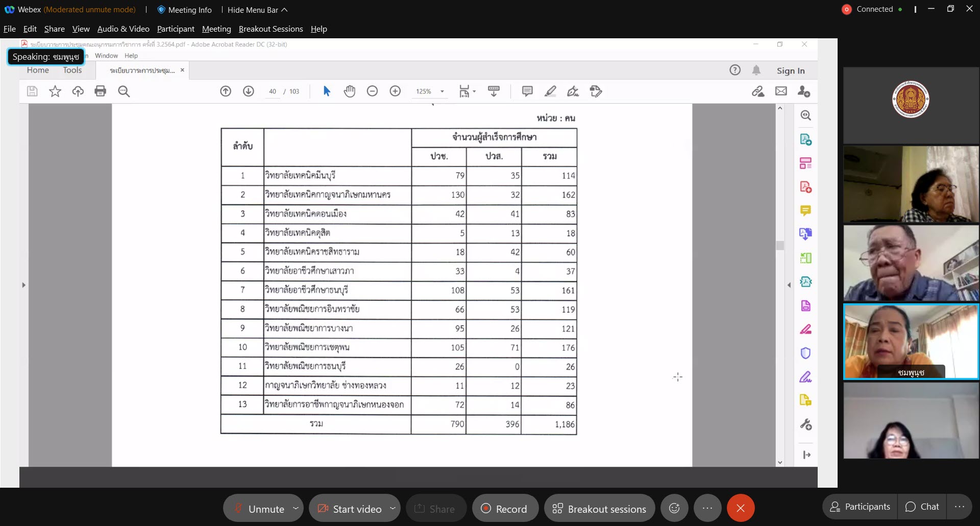Screen dimensions: 980x526
Task: Toggle Unmute microphone button
Action: pyautogui.click(x=259, y=509)
